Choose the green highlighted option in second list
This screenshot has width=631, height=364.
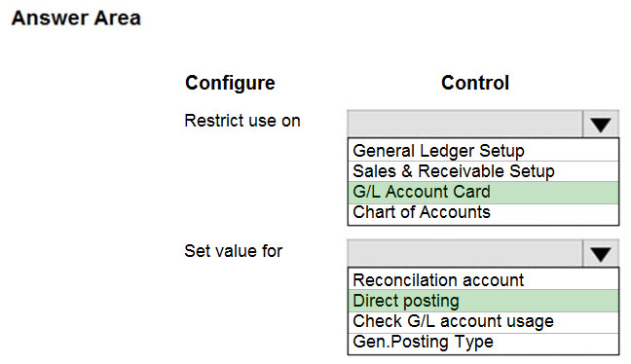(483, 301)
